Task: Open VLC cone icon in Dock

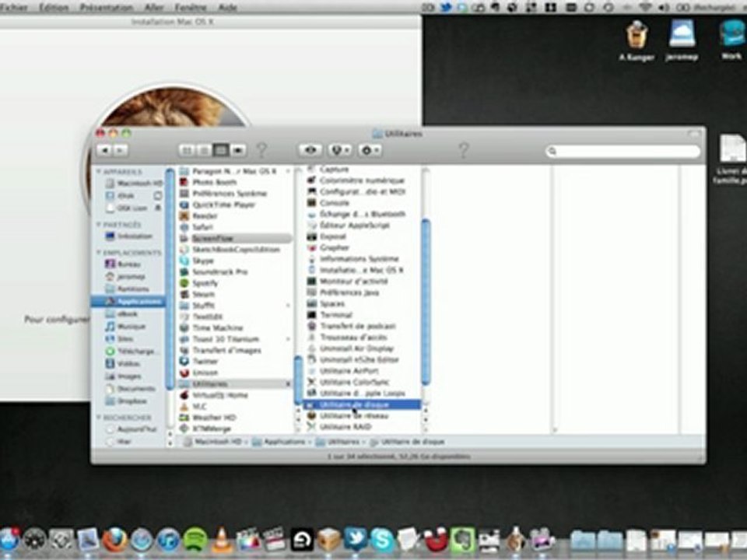Action: (222, 540)
